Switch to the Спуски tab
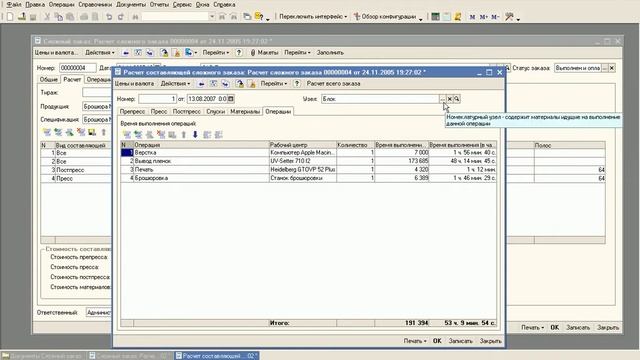640x360 pixels. coord(216,111)
